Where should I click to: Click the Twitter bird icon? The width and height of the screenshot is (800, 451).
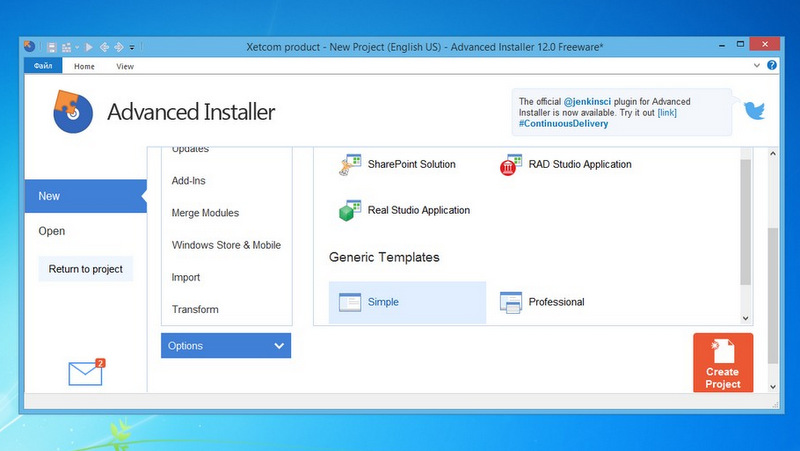(755, 110)
